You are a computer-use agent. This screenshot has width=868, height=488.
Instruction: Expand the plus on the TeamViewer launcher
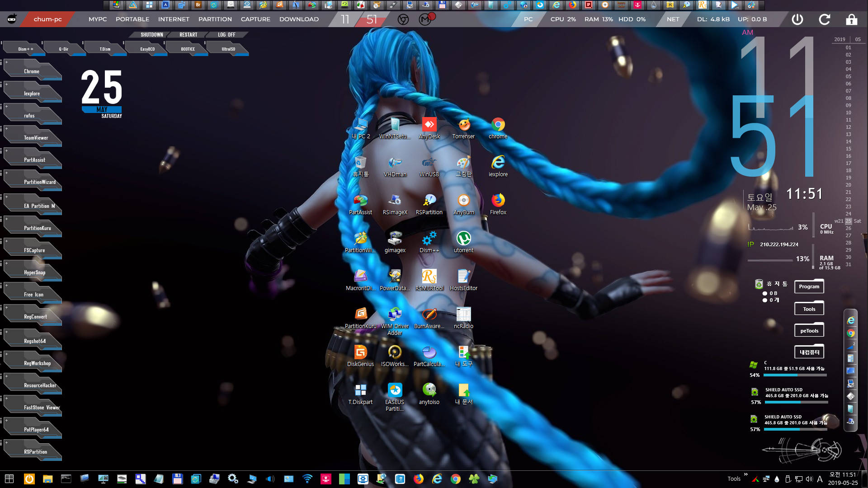pyautogui.click(x=6, y=128)
